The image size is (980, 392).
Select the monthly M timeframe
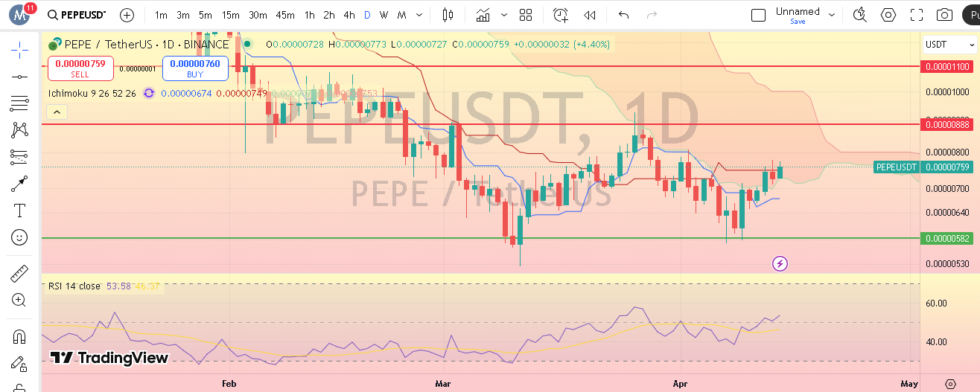click(x=401, y=15)
